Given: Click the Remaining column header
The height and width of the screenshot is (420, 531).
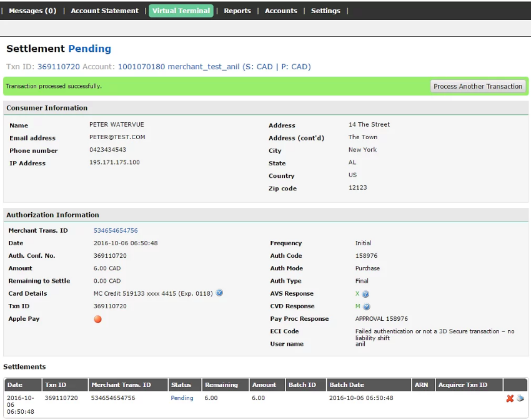Looking at the screenshot, I should 226,385.
